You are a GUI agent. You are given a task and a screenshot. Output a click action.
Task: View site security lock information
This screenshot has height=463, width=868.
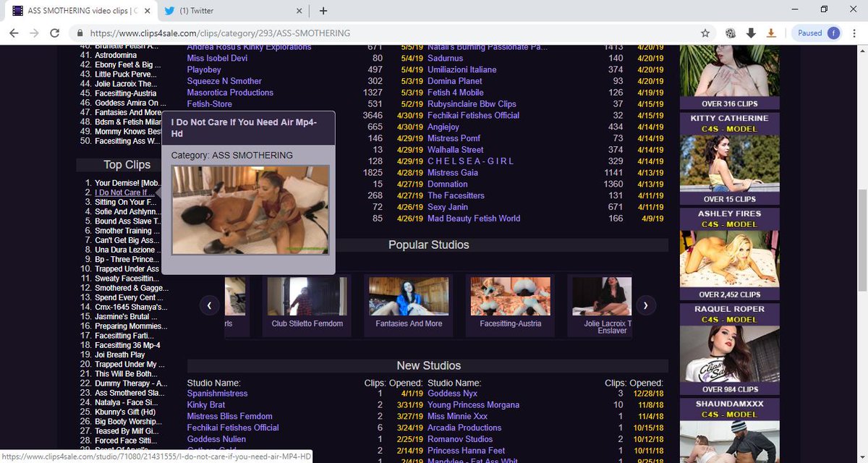click(x=79, y=33)
